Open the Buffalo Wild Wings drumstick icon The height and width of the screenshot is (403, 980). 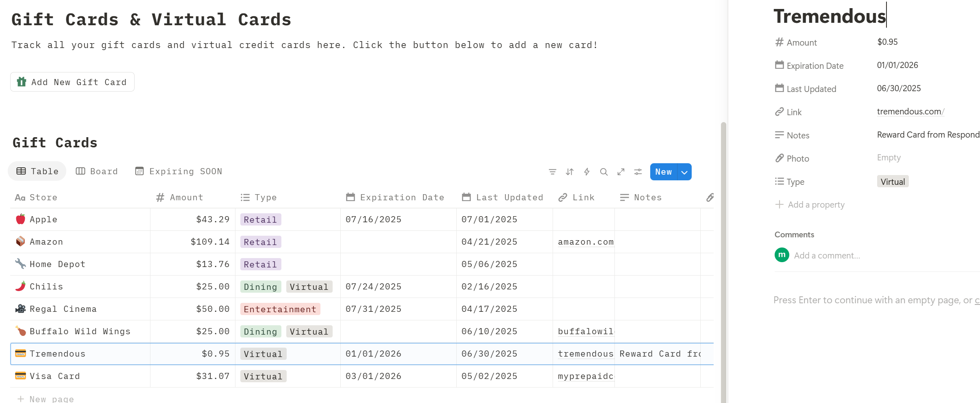[20, 331]
